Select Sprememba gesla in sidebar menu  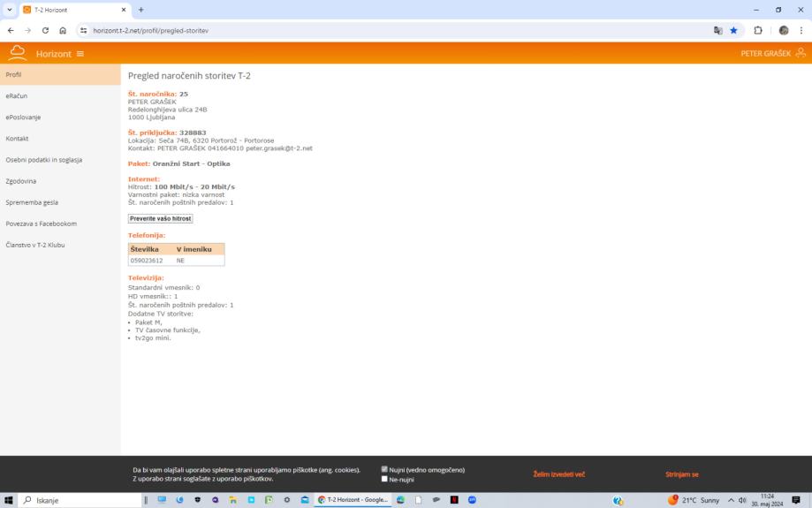click(x=32, y=202)
